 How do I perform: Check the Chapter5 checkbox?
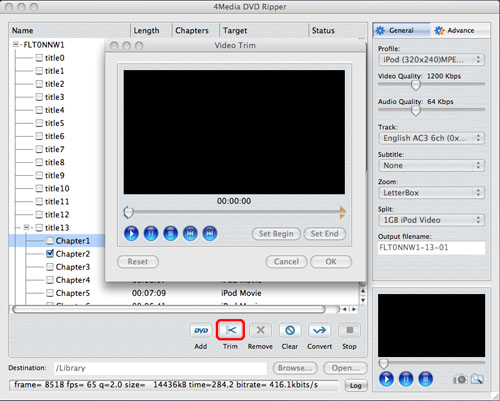50,293
